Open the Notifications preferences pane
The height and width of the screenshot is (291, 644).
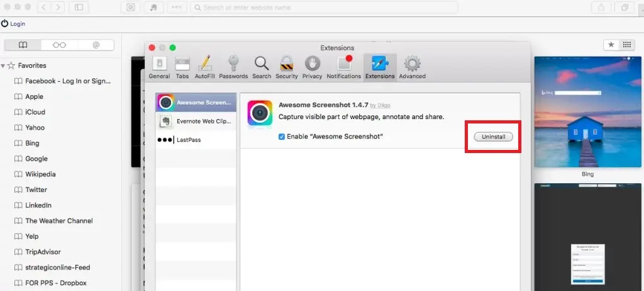pyautogui.click(x=344, y=68)
